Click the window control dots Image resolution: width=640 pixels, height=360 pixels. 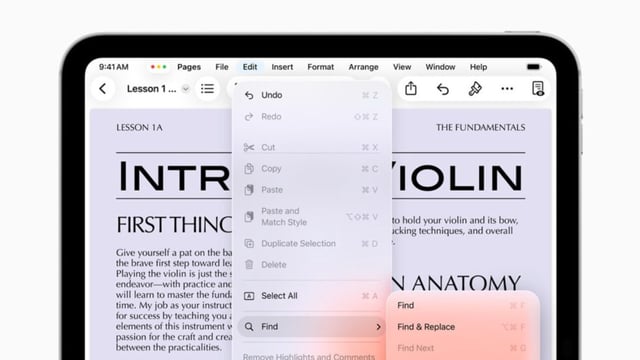coord(158,67)
